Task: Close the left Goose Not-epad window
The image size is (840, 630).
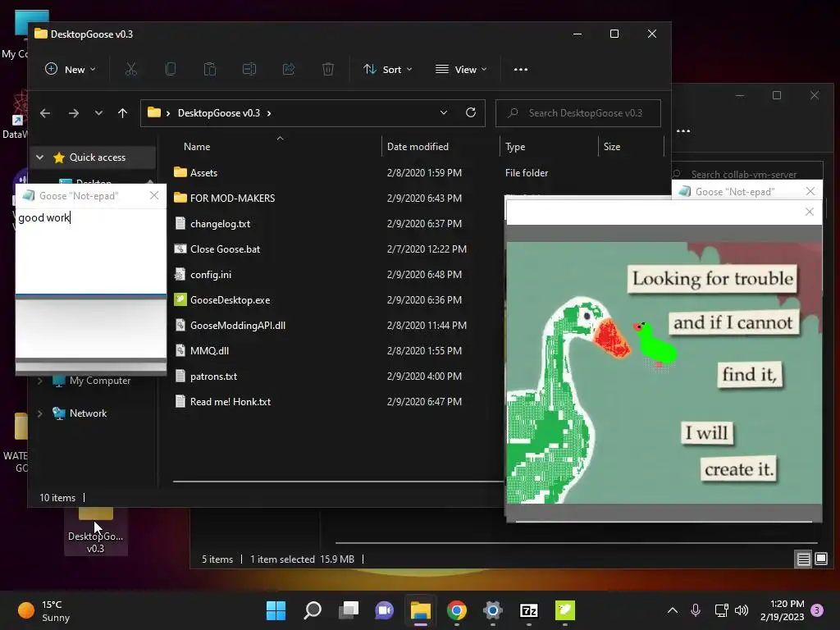Action: point(154,195)
